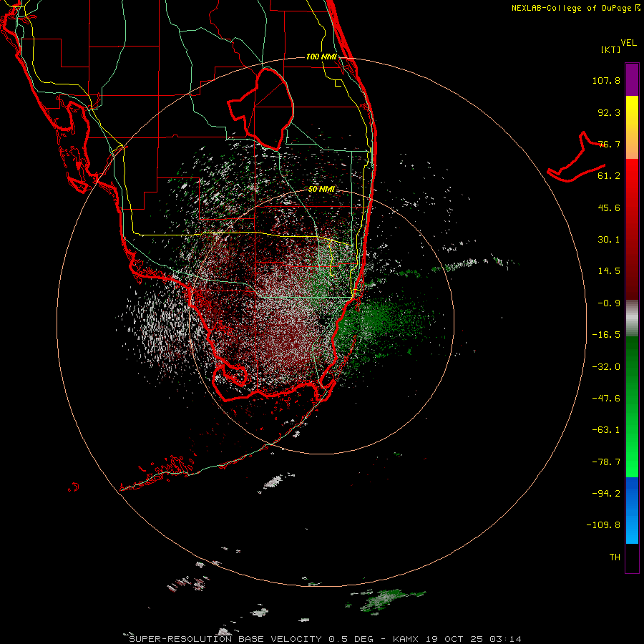Click the 76.7 velocity scale value

pos(609,144)
